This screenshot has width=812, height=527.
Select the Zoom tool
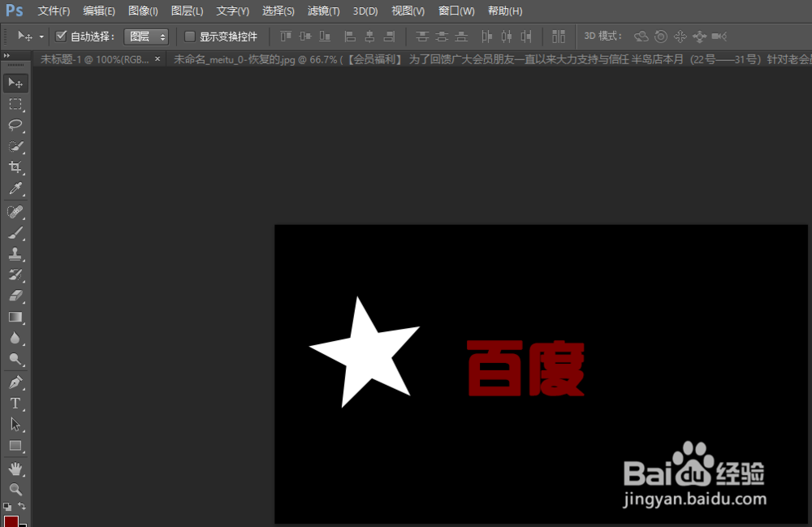15,489
